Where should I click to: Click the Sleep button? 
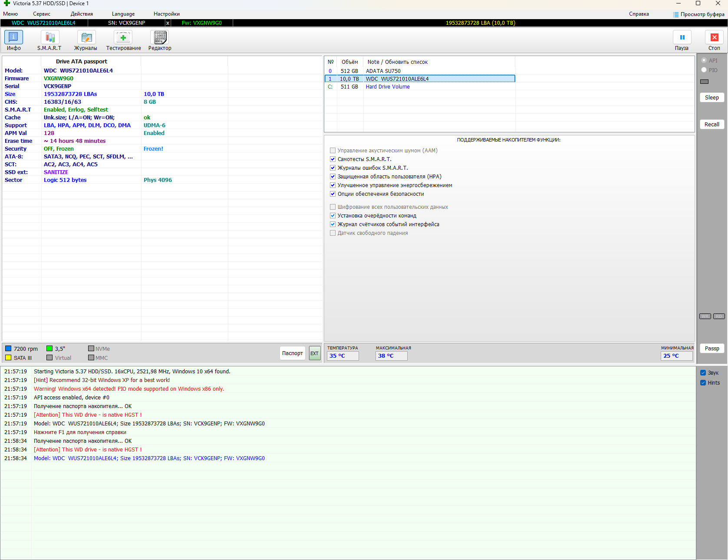coord(712,98)
